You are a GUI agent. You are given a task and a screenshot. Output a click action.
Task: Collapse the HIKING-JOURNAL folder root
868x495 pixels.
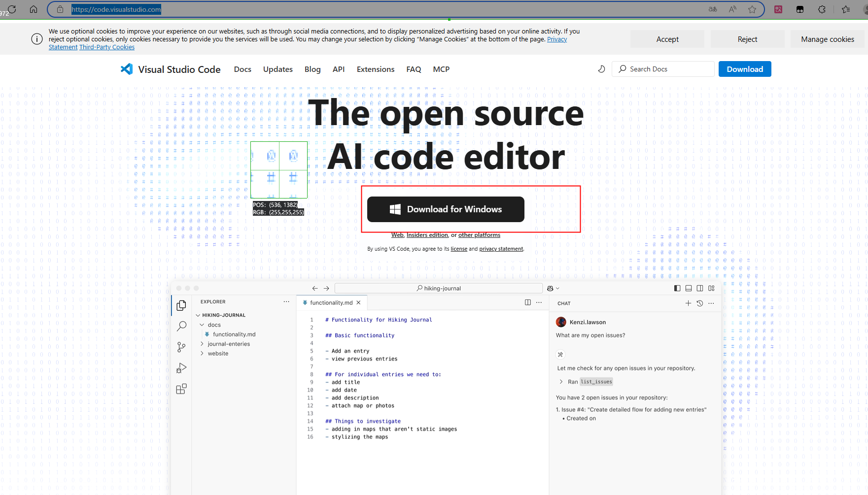(x=198, y=315)
